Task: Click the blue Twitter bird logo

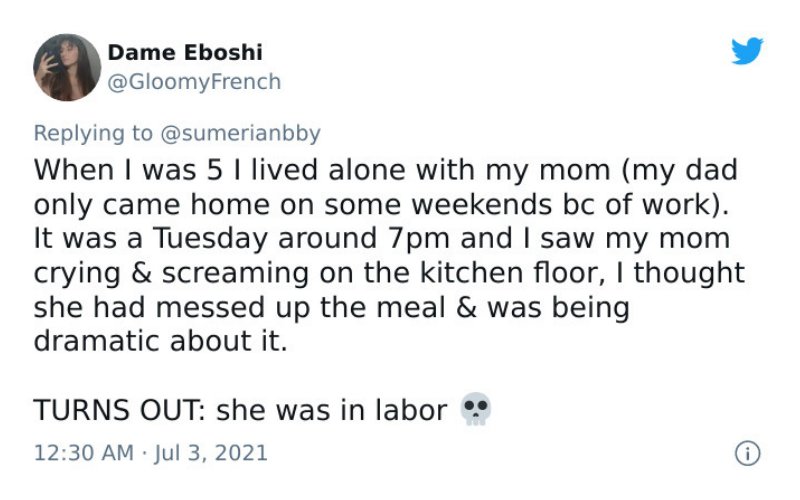Action: tap(747, 51)
